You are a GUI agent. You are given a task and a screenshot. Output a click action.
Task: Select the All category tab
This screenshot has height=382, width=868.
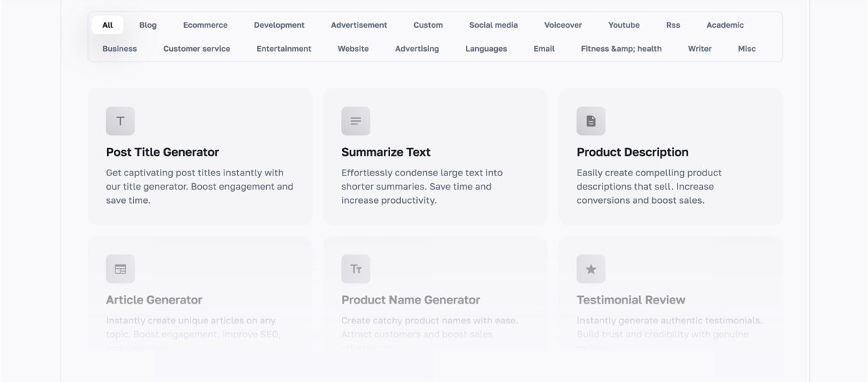click(108, 25)
